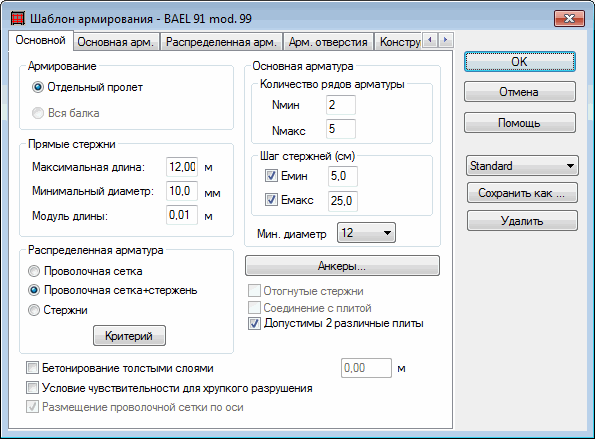Enable Бетонирование толстыми слоями checkbox

[x=32, y=368]
